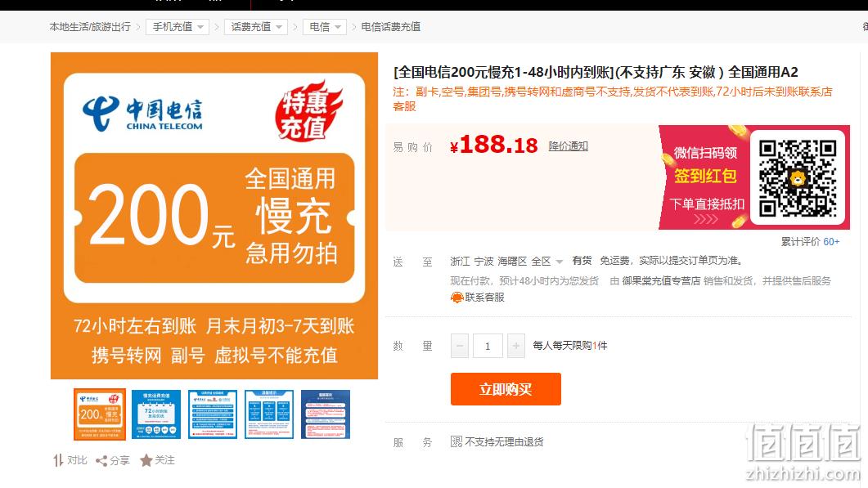This screenshot has height=488, width=868.
Task: Select the first orange product thumbnail
Action: pyautogui.click(x=100, y=414)
